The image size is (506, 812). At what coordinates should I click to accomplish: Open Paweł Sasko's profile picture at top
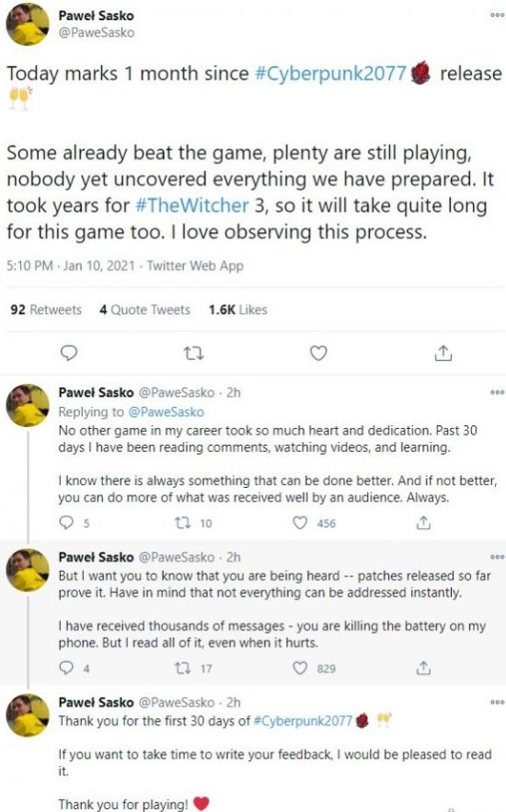click(28, 24)
